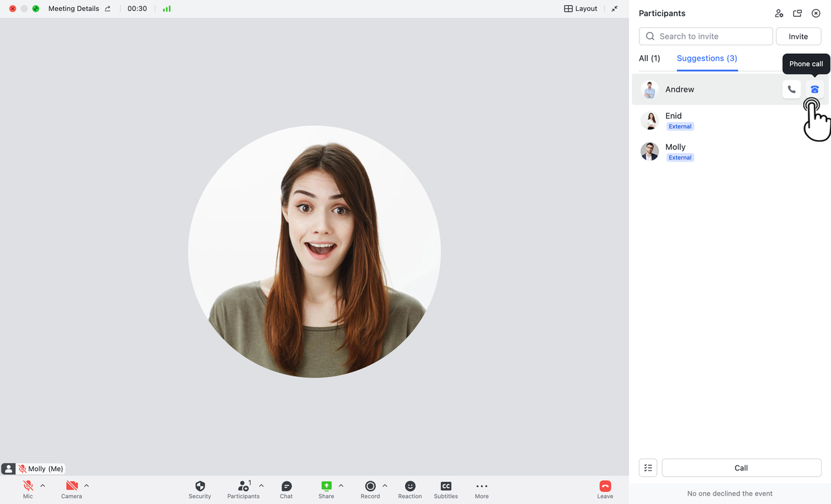Viewport: 831px width, 504px height.
Task: Click Andrew's avatar photo
Action: (x=649, y=90)
